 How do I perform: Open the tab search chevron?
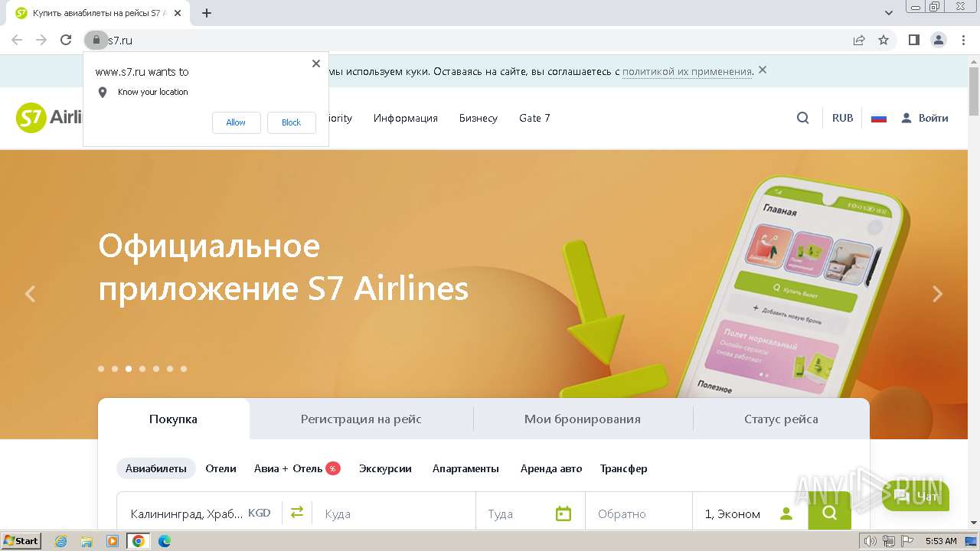click(889, 13)
